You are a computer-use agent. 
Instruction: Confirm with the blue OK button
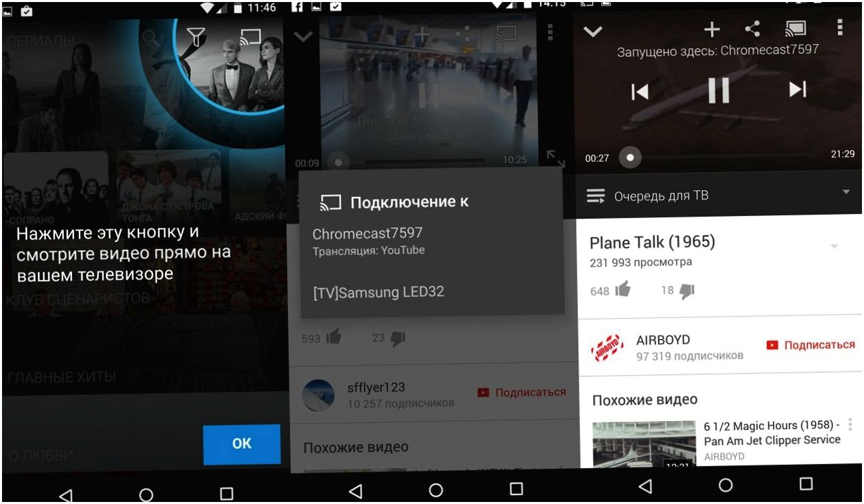tap(242, 444)
